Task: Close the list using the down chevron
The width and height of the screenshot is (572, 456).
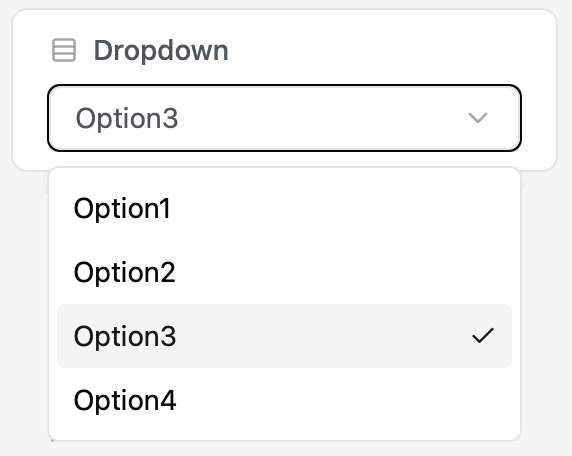Action: [x=478, y=118]
